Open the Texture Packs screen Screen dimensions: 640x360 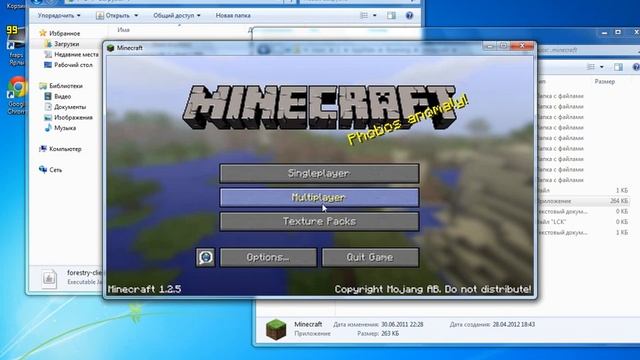coord(319,222)
